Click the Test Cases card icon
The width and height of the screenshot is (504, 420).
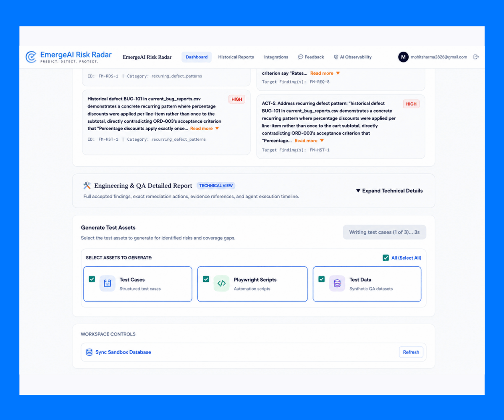click(x=107, y=283)
